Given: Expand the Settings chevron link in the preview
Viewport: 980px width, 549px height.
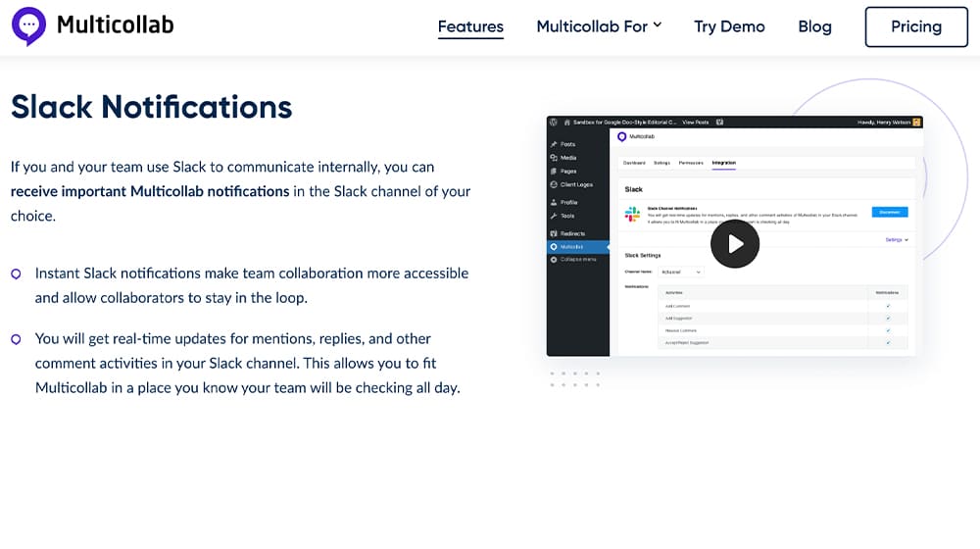Looking at the screenshot, I should (x=897, y=240).
